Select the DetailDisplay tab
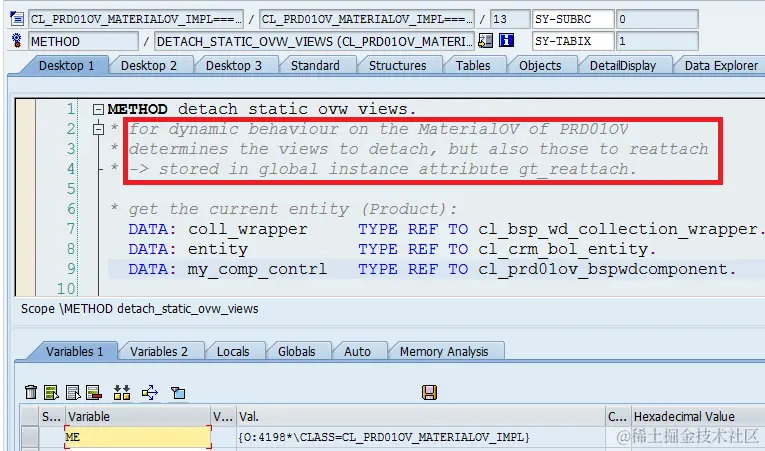The image size is (765, 451). click(623, 65)
